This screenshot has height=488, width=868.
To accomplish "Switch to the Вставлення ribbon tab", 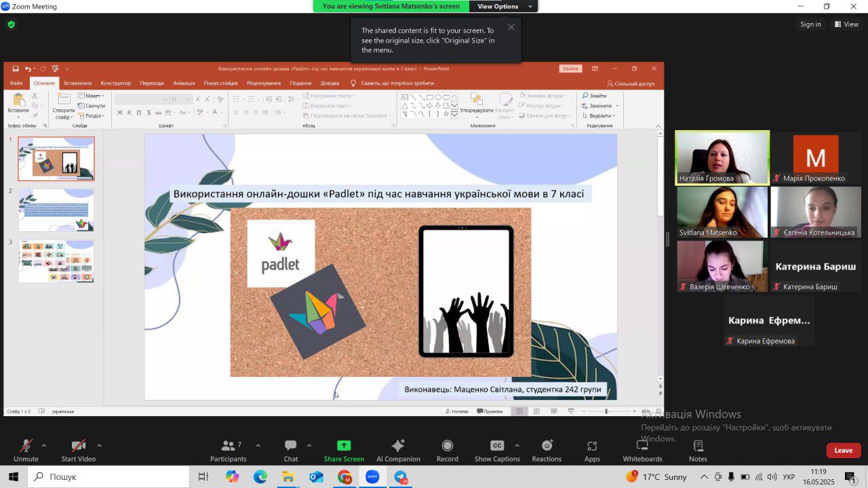I will [x=78, y=83].
